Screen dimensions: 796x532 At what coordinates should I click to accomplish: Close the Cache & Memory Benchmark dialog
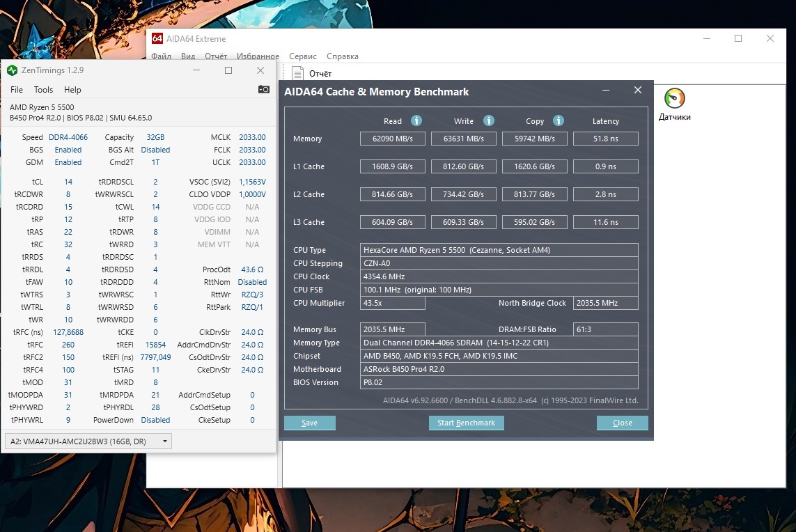click(638, 90)
